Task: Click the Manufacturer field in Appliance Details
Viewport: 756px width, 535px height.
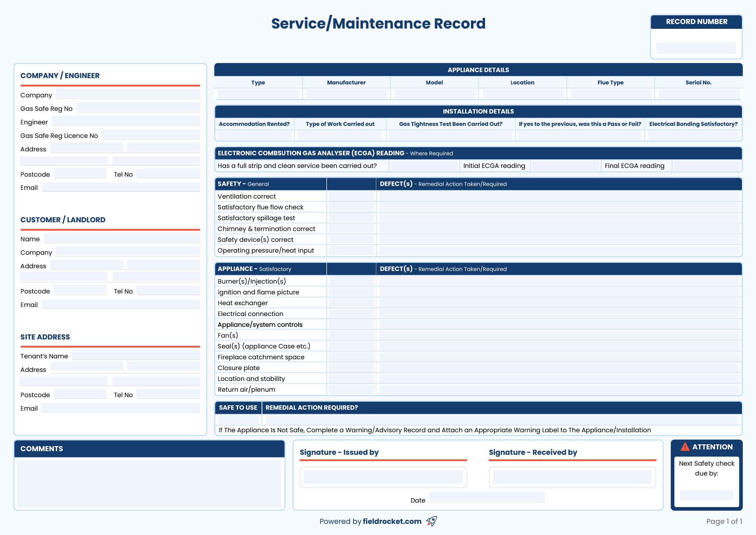Action: 346,94
